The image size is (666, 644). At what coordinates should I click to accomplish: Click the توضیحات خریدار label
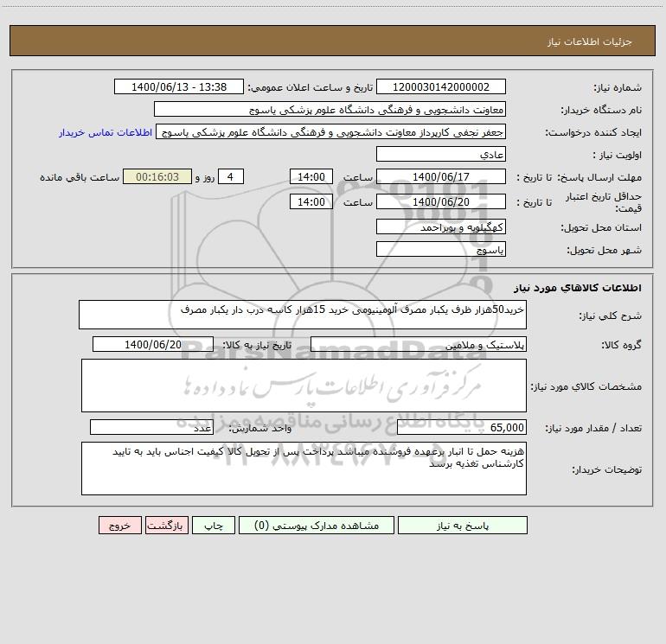pyautogui.click(x=607, y=469)
